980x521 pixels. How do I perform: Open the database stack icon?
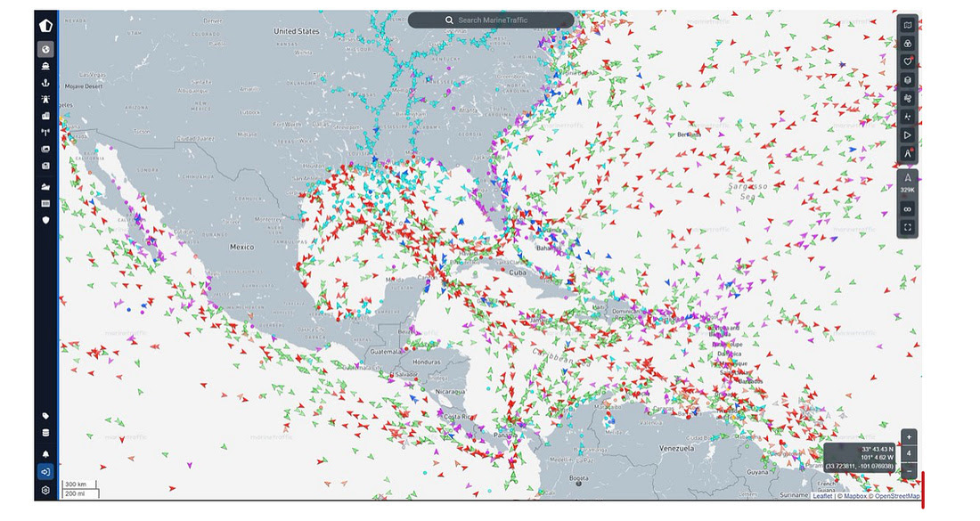(x=45, y=432)
